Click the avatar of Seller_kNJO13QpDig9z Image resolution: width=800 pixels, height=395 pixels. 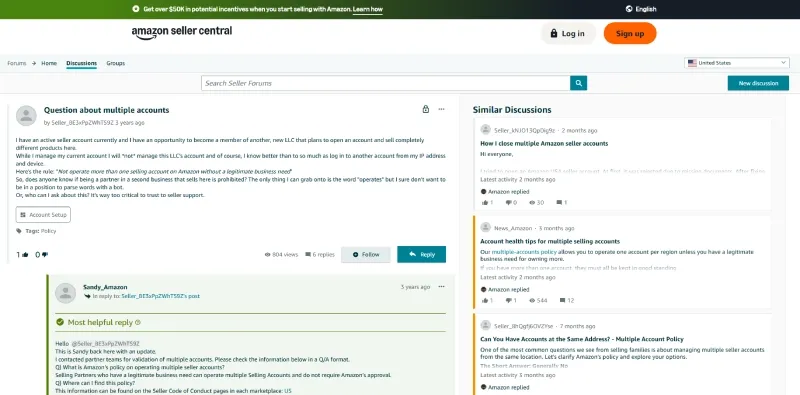485,130
